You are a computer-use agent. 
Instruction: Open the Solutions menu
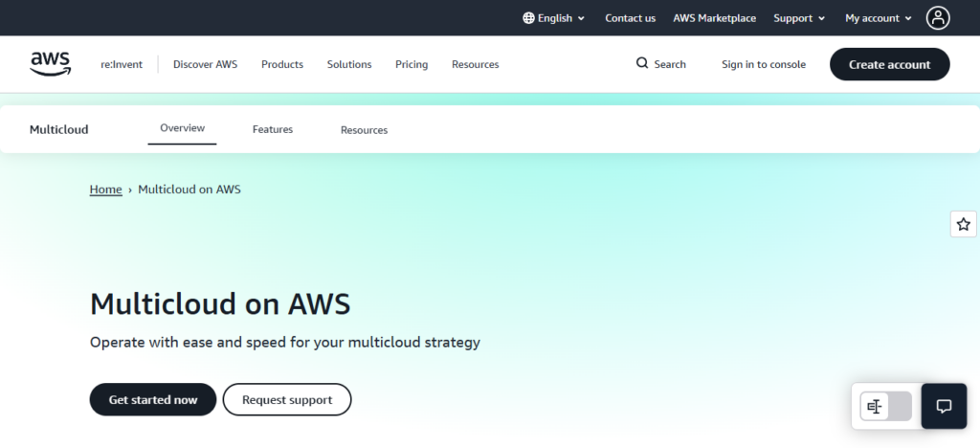(x=349, y=64)
